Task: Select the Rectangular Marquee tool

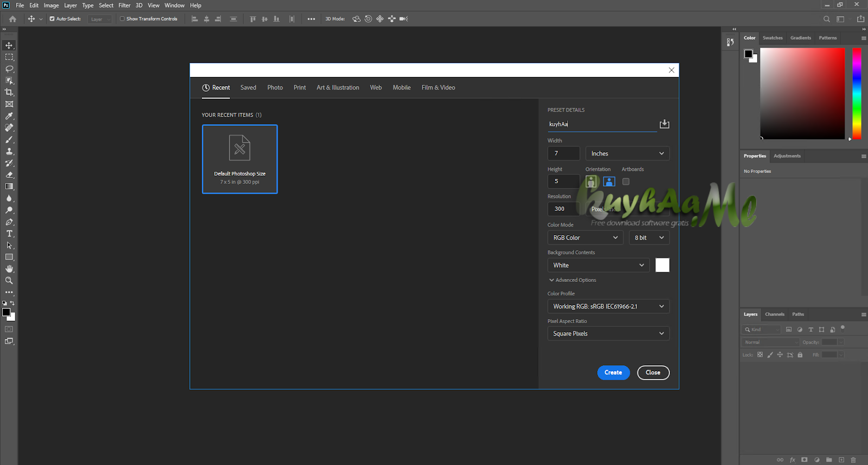Action: 9,57
